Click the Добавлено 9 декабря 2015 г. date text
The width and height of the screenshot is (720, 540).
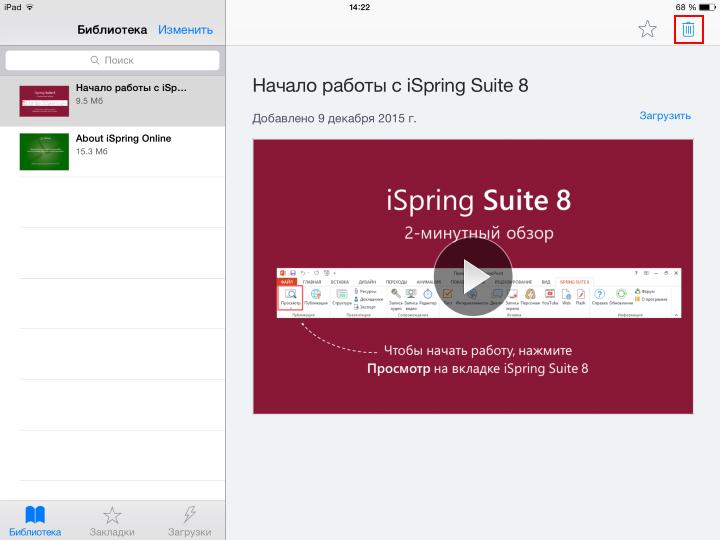coord(334,118)
